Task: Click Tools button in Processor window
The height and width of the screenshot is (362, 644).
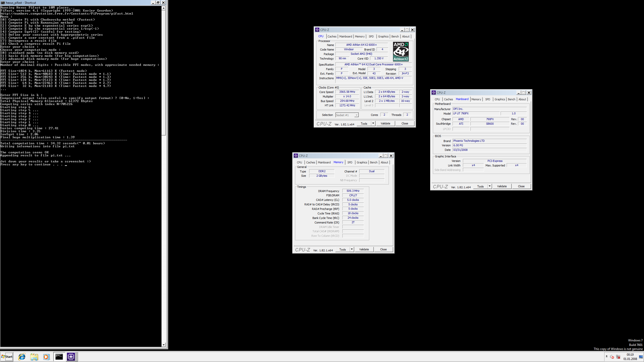Action: click(364, 123)
